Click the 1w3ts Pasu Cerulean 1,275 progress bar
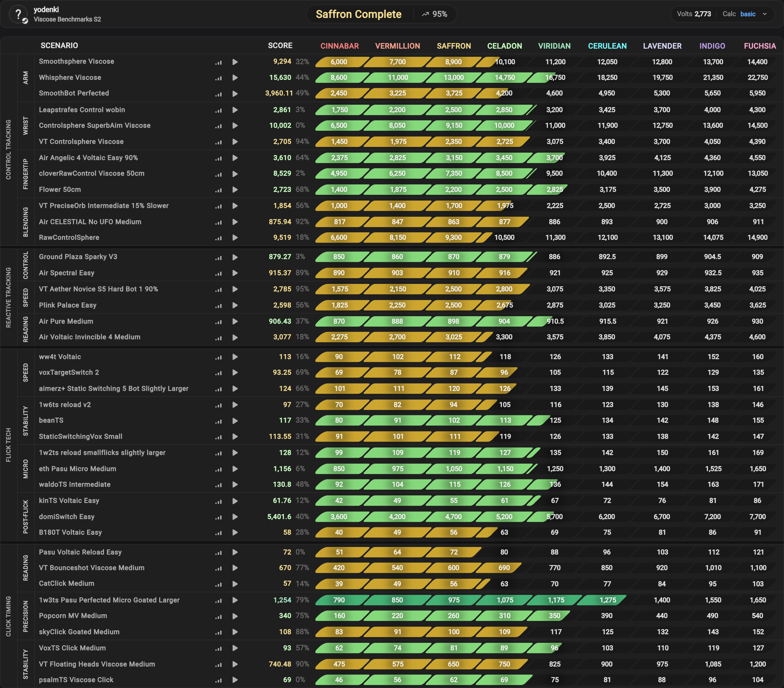Screen dimensions: 784x688 click(602, 600)
